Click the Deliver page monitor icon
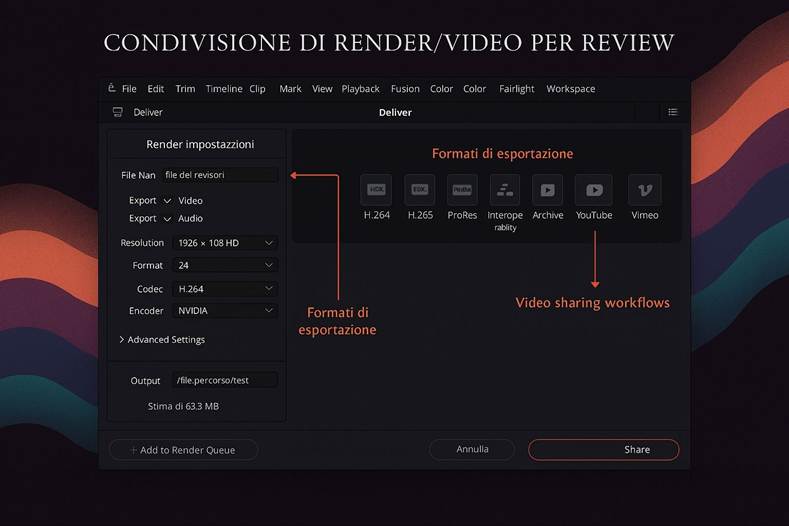This screenshot has width=789, height=526. [x=117, y=112]
